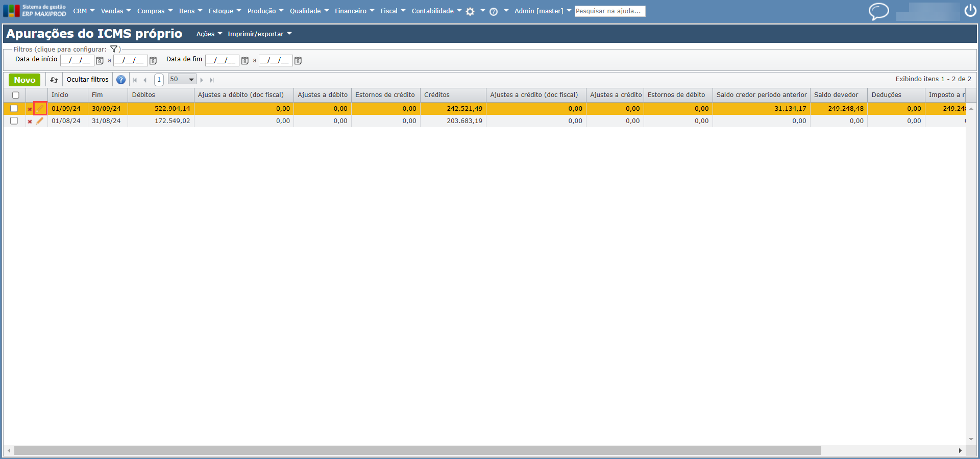The image size is (980, 459).
Task: Click the page number 1 box
Action: click(x=159, y=80)
